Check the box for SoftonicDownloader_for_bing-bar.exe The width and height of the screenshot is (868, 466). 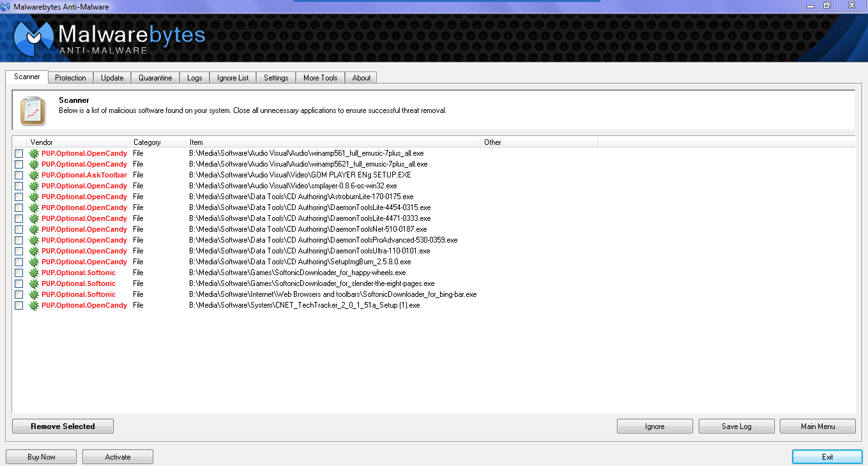point(19,294)
